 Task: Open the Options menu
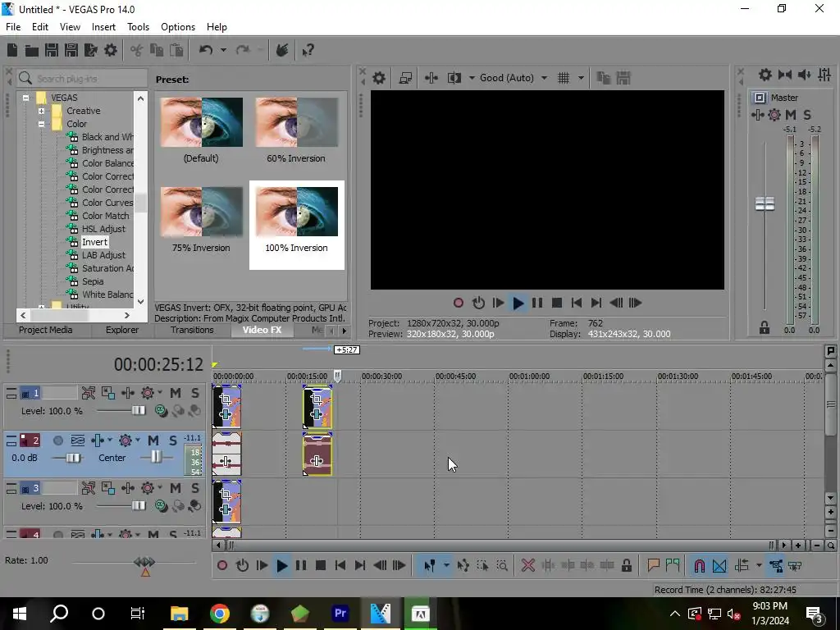178,27
